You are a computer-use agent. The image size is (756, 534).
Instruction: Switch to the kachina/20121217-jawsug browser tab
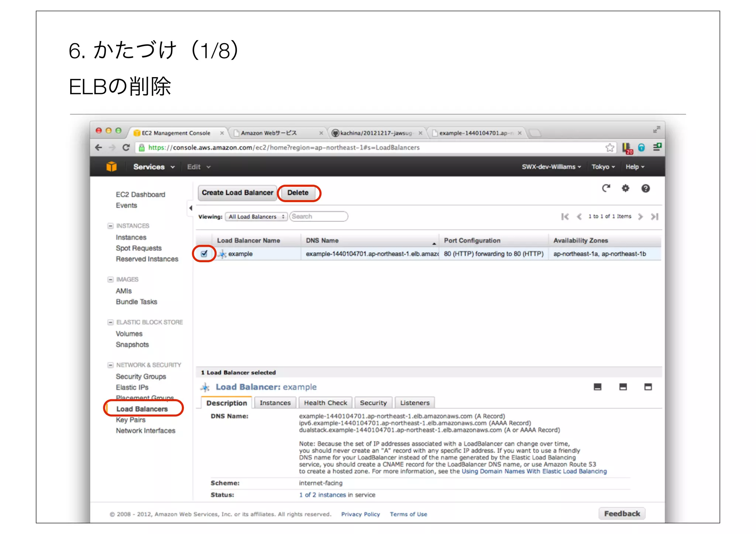tap(376, 133)
